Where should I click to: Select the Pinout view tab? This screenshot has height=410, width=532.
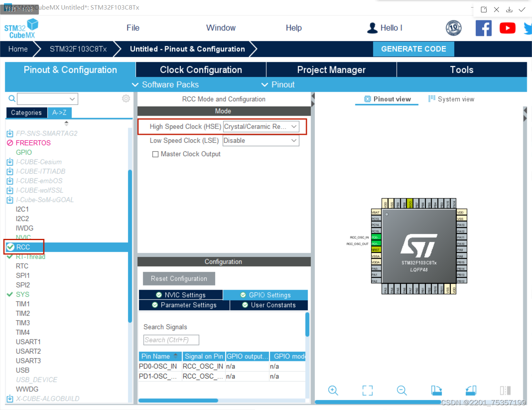(x=387, y=99)
